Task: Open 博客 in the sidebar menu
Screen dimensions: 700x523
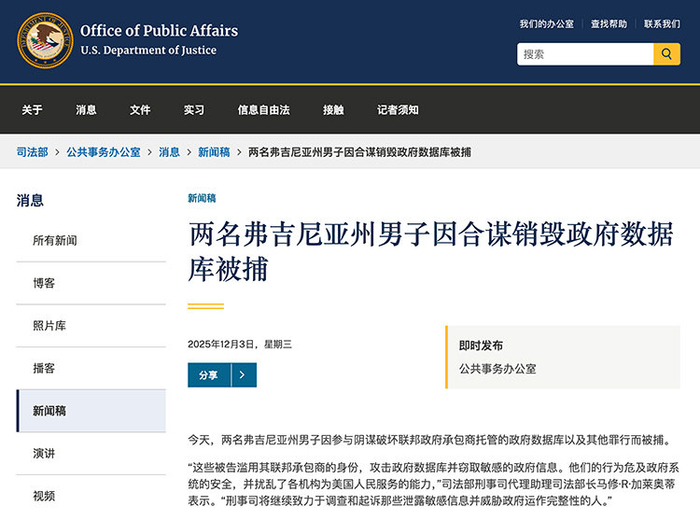Action: tap(44, 283)
